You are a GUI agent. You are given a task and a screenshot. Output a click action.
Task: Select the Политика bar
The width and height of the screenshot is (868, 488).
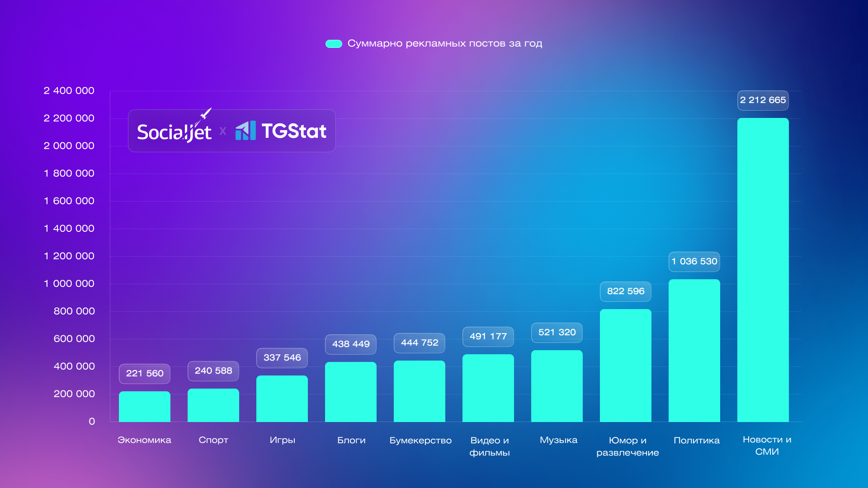pyautogui.click(x=694, y=351)
